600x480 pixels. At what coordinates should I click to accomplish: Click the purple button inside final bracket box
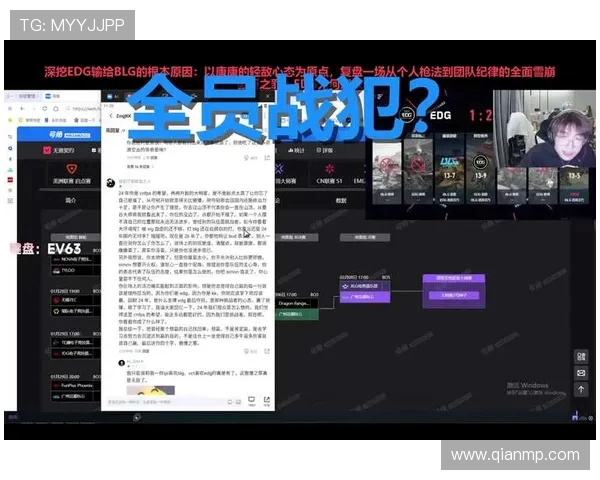click(454, 295)
